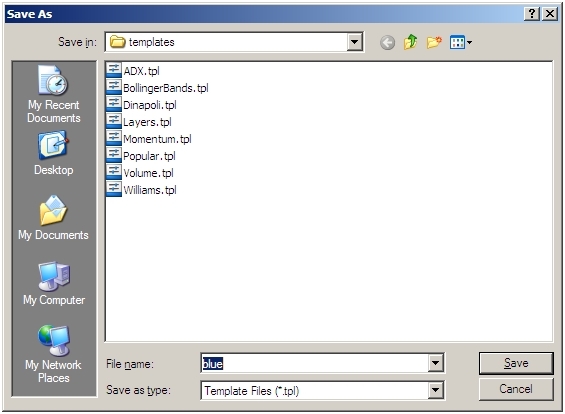Expand the File name dropdown arrow
This screenshot has height=414, width=565.
(435, 363)
